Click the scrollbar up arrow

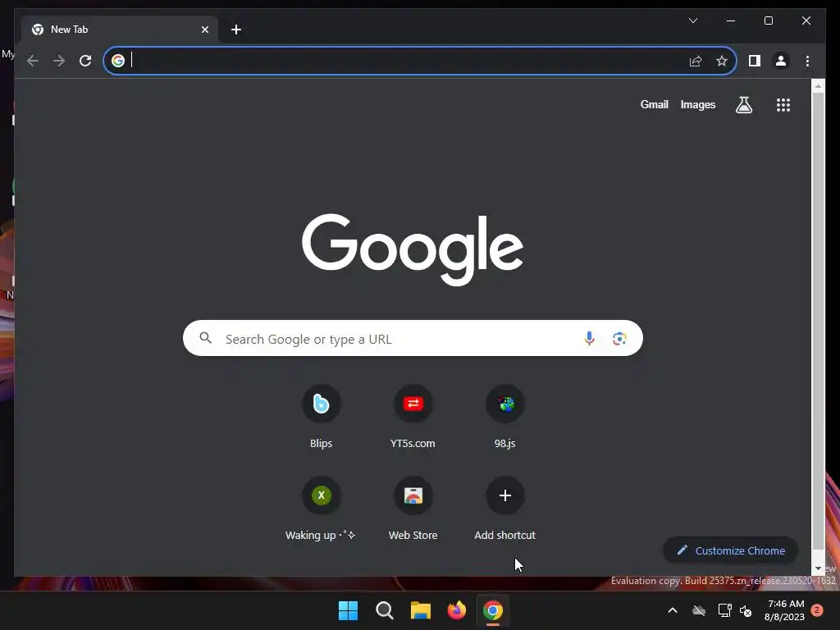[818, 85]
